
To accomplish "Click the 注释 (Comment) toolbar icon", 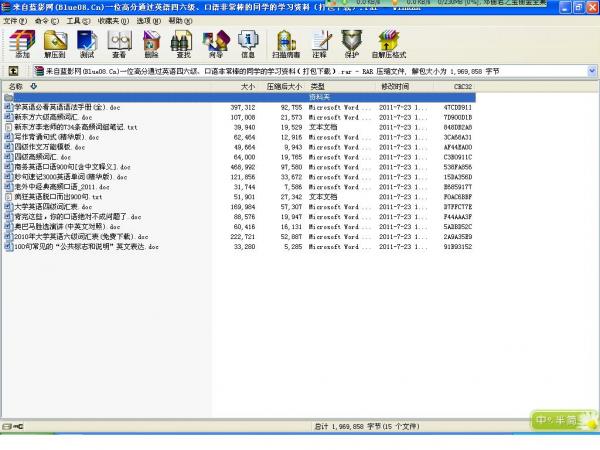I will [320, 44].
